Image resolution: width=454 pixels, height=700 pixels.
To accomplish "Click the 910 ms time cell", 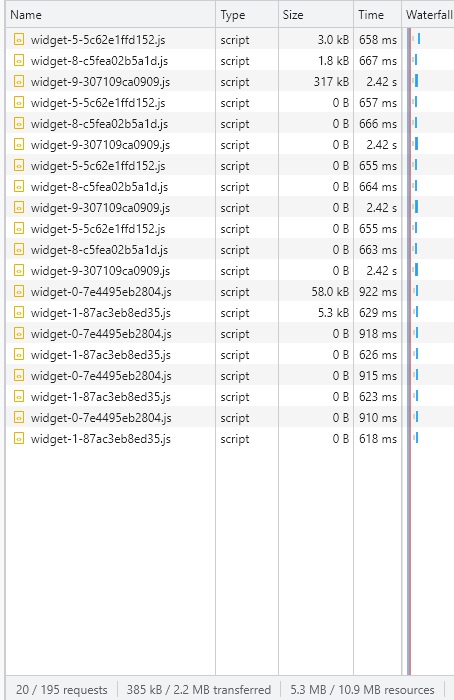I will 378,417.
